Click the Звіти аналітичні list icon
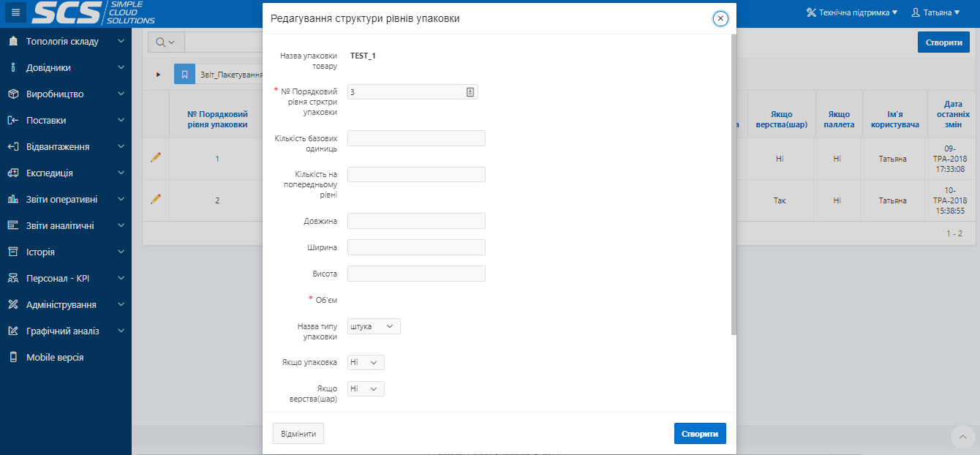The image size is (980, 455). coord(13,226)
